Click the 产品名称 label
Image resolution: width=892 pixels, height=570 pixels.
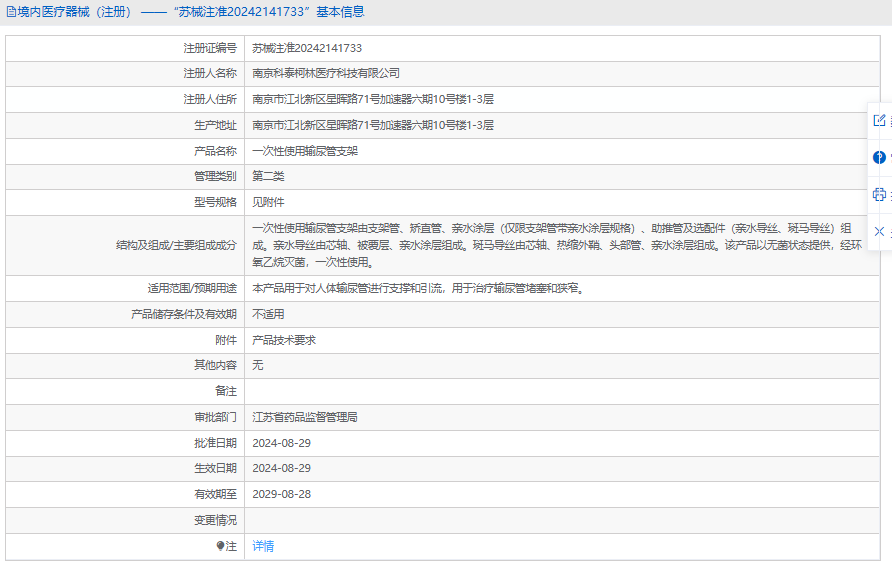tap(215, 151)
